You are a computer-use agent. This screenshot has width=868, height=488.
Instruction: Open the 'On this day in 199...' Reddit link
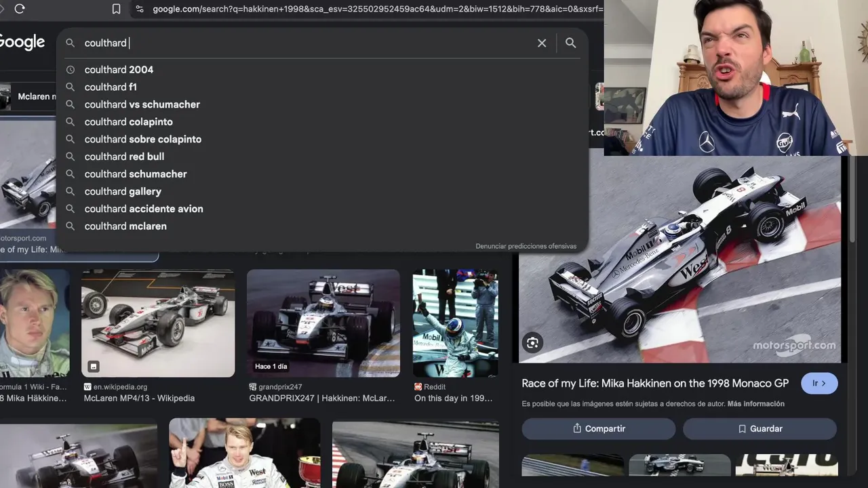454,398
